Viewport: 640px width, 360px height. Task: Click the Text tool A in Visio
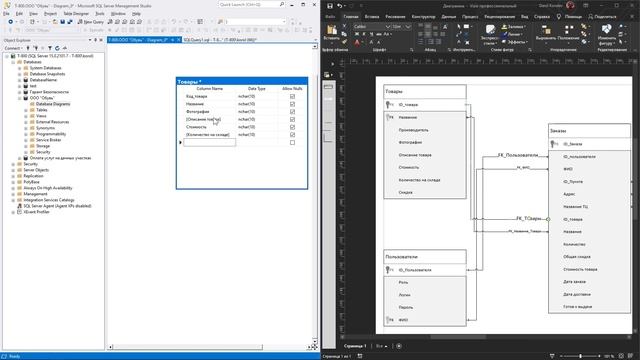click(x=459, y=42)
